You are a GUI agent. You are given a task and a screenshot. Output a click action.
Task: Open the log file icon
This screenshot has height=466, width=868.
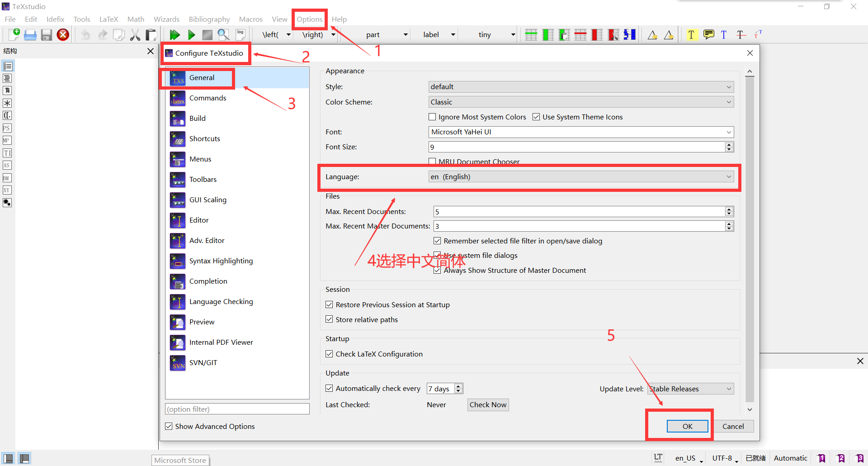(241, 34)
